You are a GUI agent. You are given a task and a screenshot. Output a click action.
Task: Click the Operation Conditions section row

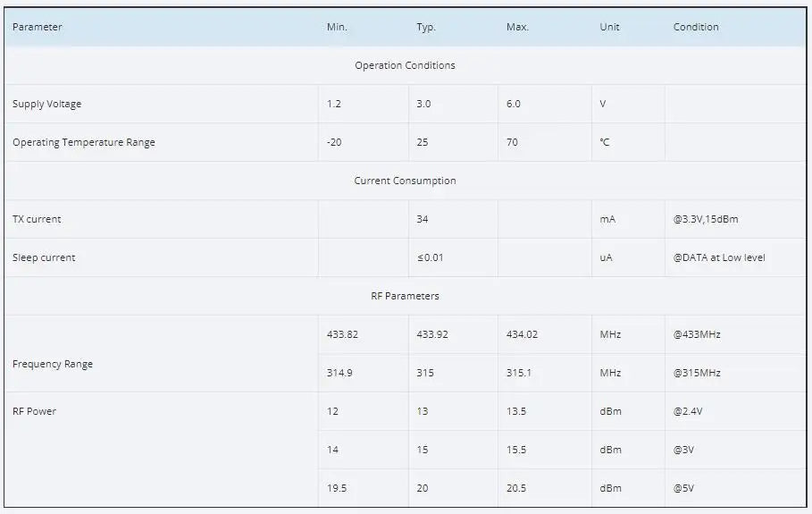405,65
